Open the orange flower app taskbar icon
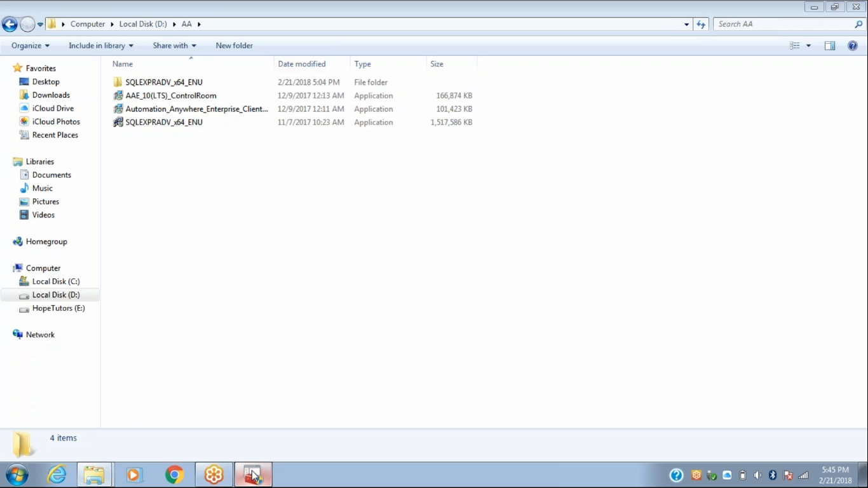The height and width of the screenshot is (488, 868). (x=214, y=475)
